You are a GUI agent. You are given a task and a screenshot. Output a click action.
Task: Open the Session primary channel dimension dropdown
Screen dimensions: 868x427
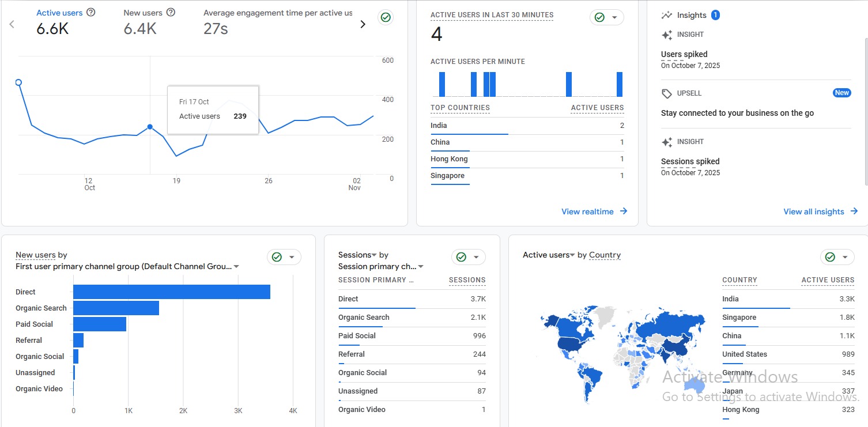[x=421, y=267]
